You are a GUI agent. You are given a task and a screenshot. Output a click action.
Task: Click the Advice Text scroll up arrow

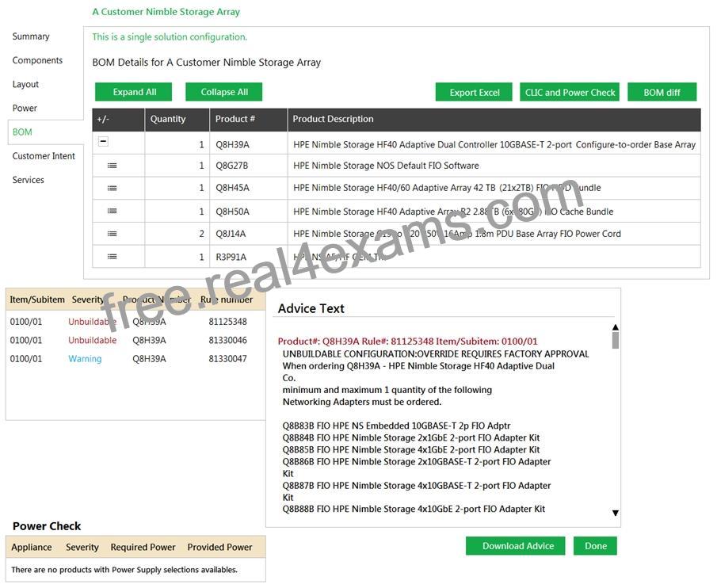click(616, 327)
